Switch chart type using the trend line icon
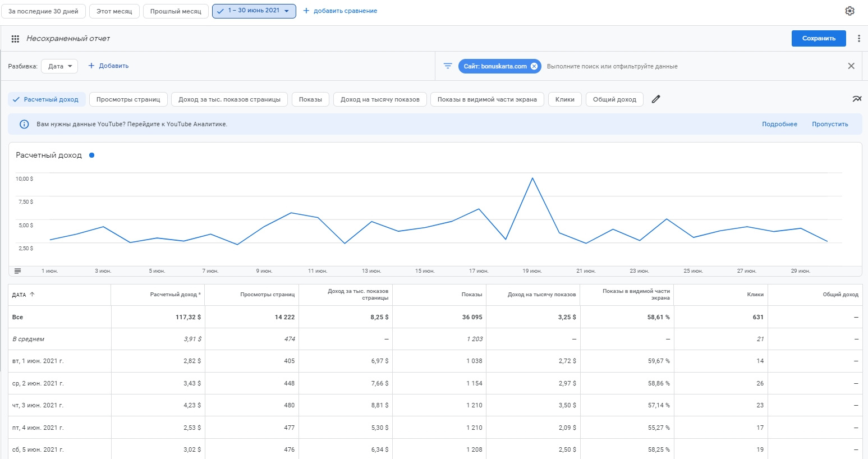 click(856, 99)
